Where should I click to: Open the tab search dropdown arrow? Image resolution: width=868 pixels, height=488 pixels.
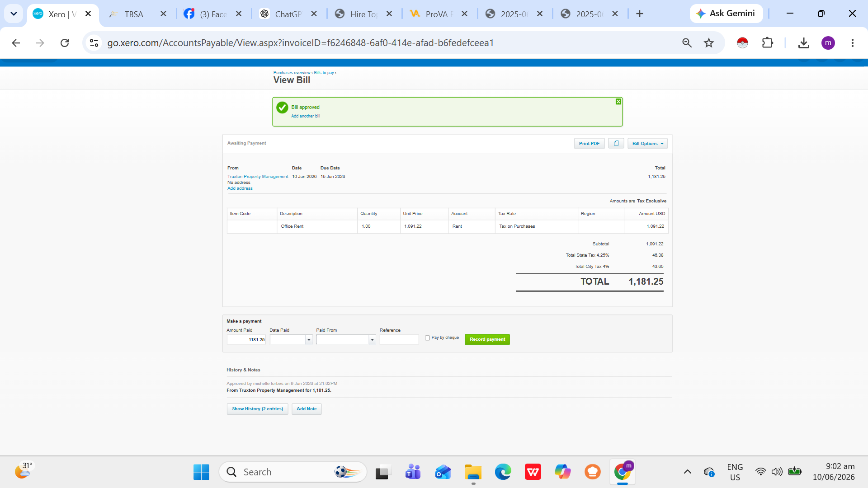[x=14, y=14]
